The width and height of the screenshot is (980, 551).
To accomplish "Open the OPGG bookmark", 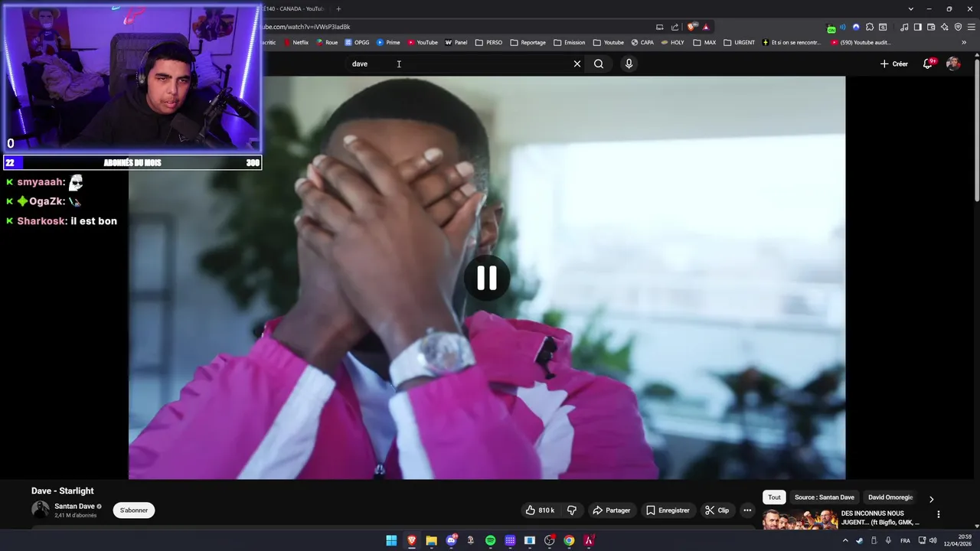I will click(357, 43).
